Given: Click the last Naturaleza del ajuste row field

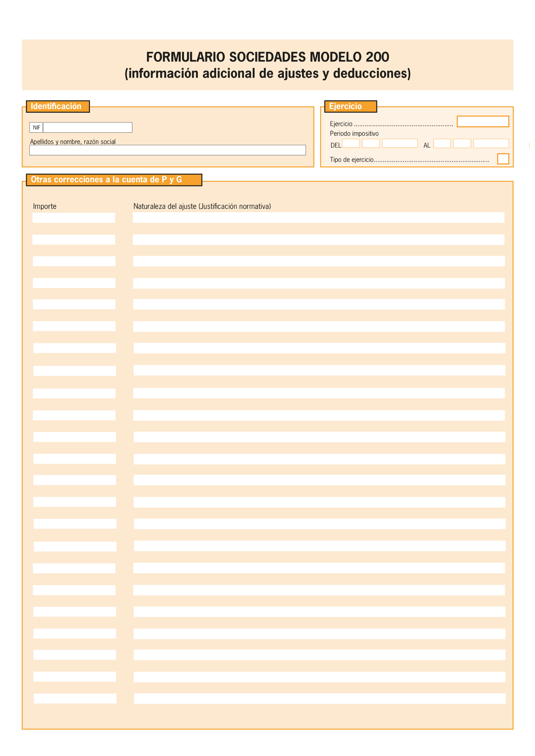Looking at the screenshot, I should coord(320,698).
